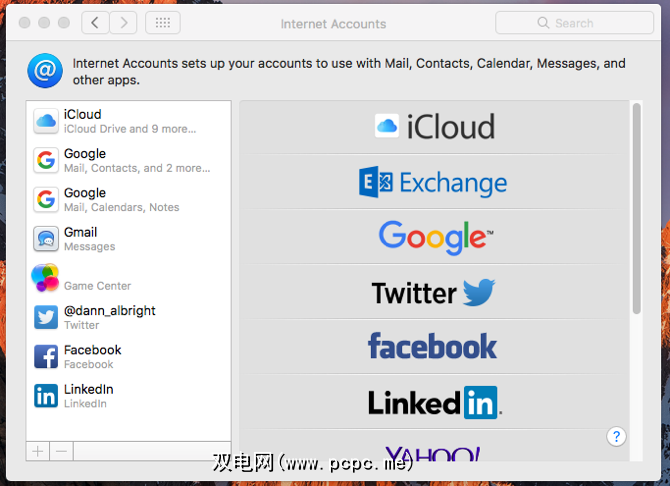670x486 pixels.
Task: Select the 'Game Center' label
Action: 97,286
